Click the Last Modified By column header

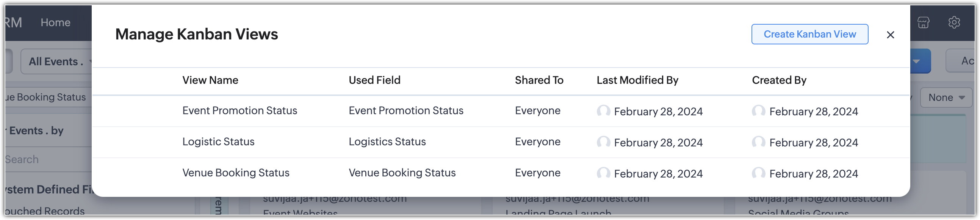click(x=637, y=80)
